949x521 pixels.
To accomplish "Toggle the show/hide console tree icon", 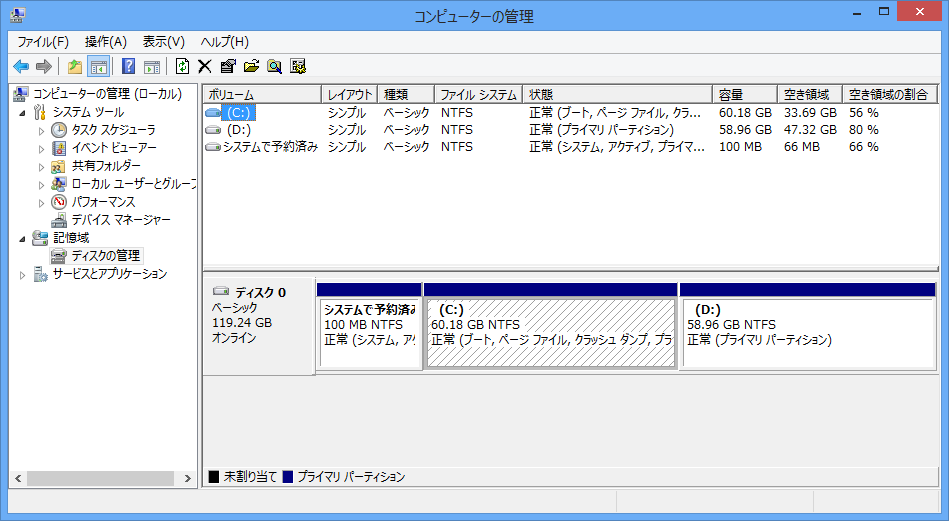I will (x=99, y=67).
